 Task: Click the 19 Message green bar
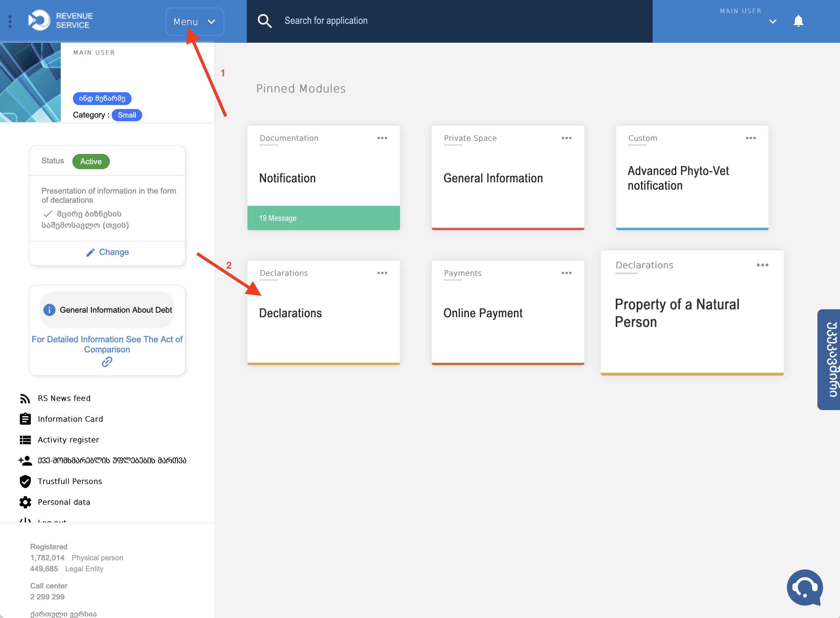[323, 218]
